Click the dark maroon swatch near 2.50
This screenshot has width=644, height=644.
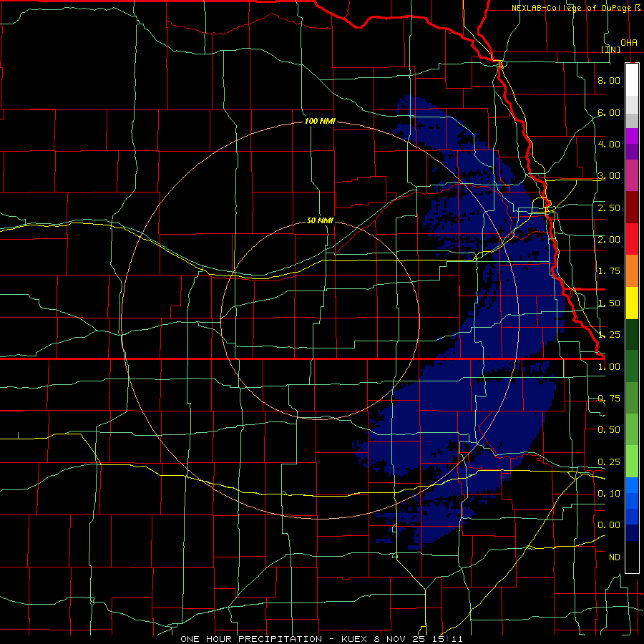(632, 208)
